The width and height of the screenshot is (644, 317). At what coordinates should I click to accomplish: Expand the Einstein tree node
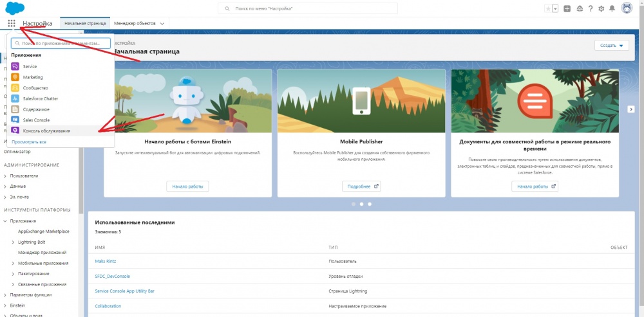pos(5,305)
